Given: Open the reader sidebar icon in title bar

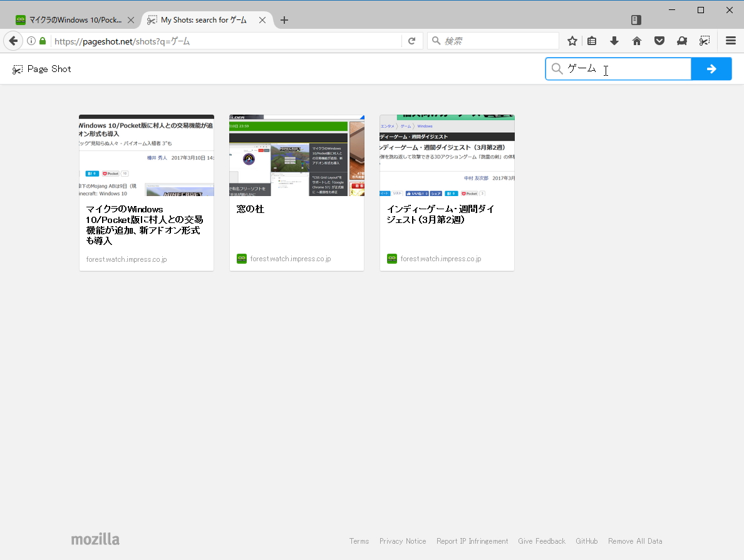Looking at the screenshot, I should (636, 20).
